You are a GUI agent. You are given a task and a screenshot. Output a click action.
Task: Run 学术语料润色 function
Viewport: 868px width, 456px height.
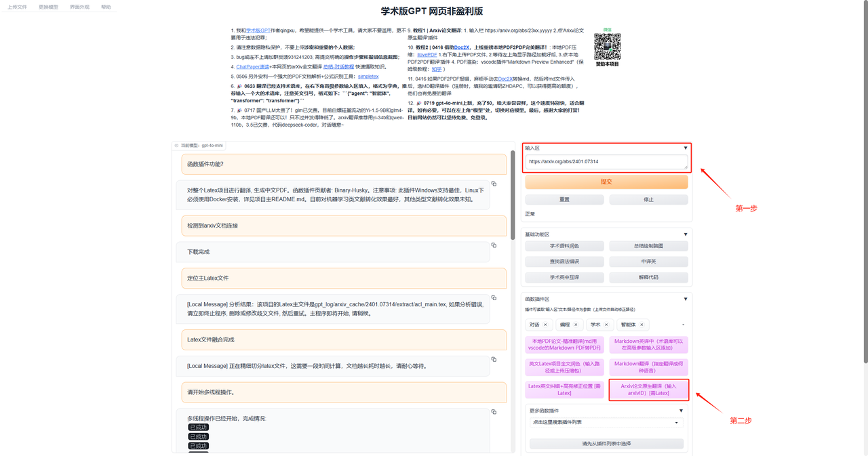564,246
